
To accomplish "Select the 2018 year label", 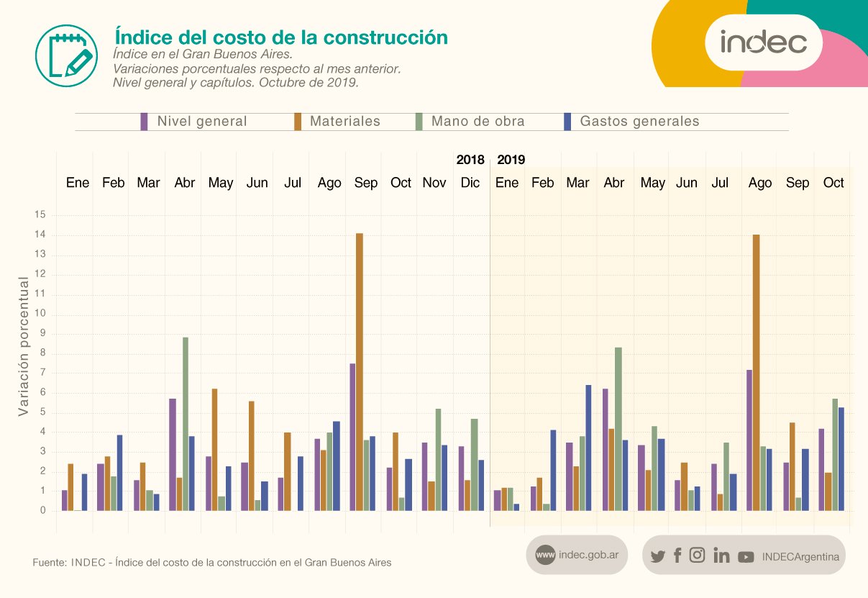I will click(x=470, y=160).
